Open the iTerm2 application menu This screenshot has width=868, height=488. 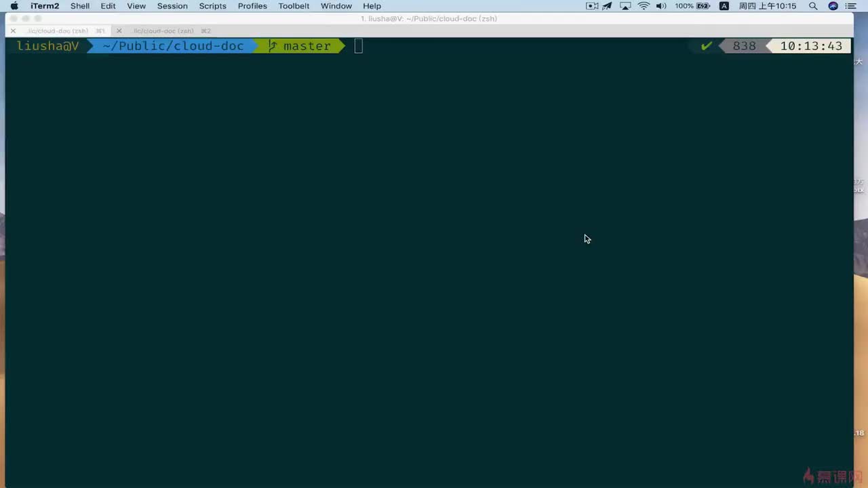(x=45, y=6)
